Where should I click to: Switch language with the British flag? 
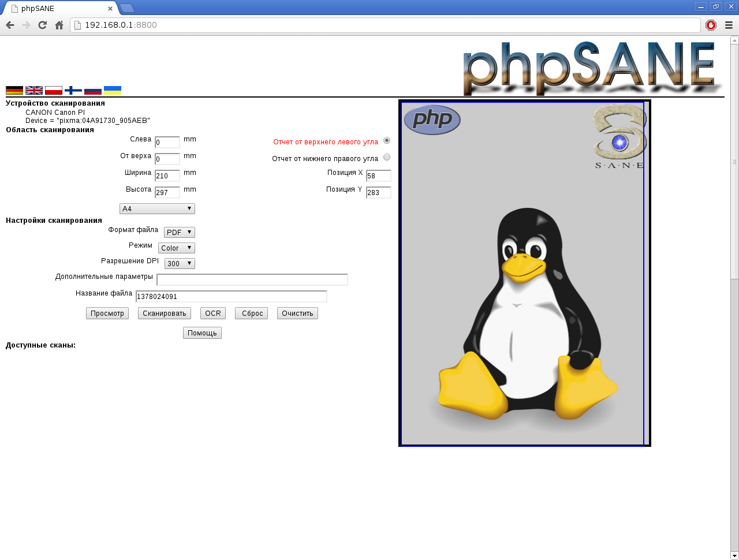pyautogui.click(x=34, y=90)
